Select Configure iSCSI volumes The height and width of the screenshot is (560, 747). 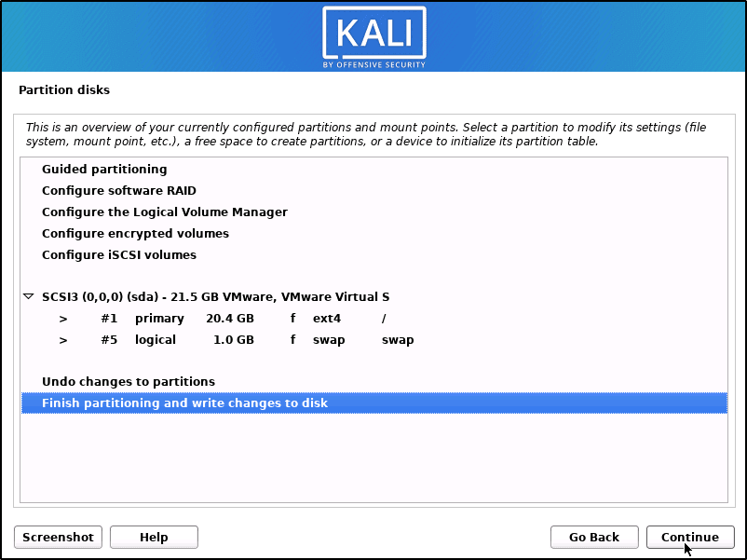374,255
